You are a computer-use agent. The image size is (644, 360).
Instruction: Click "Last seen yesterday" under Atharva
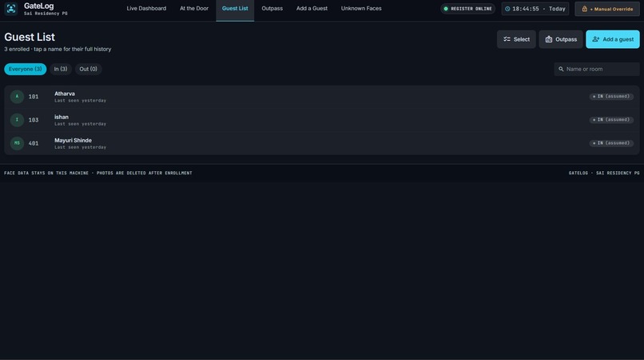[x=81, y=100]
